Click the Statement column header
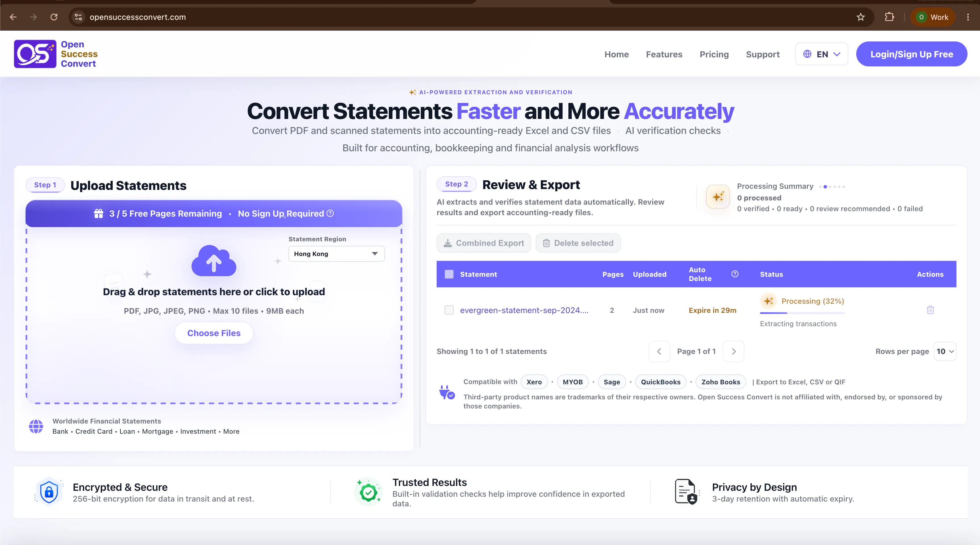 [x=478, y=274]
